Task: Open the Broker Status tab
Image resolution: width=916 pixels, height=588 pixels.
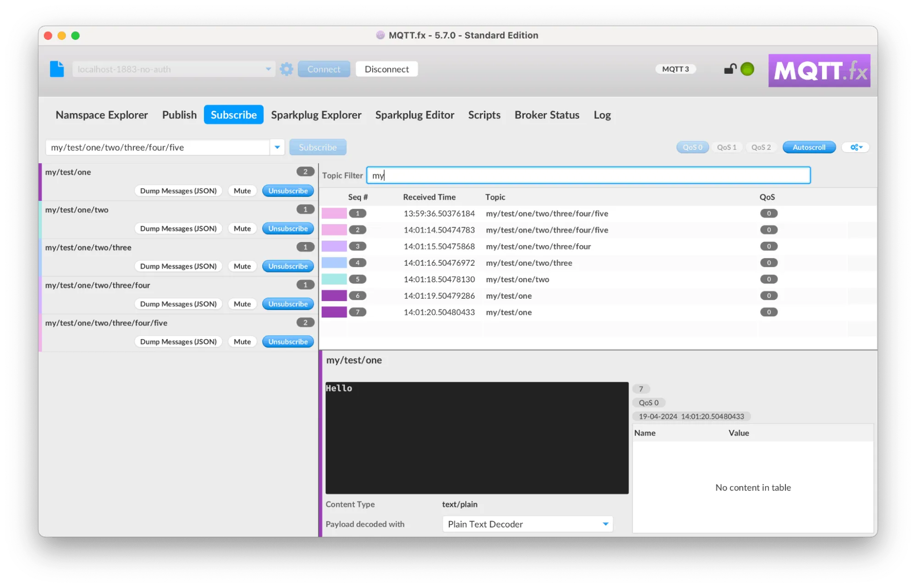Action: [547, 115]
